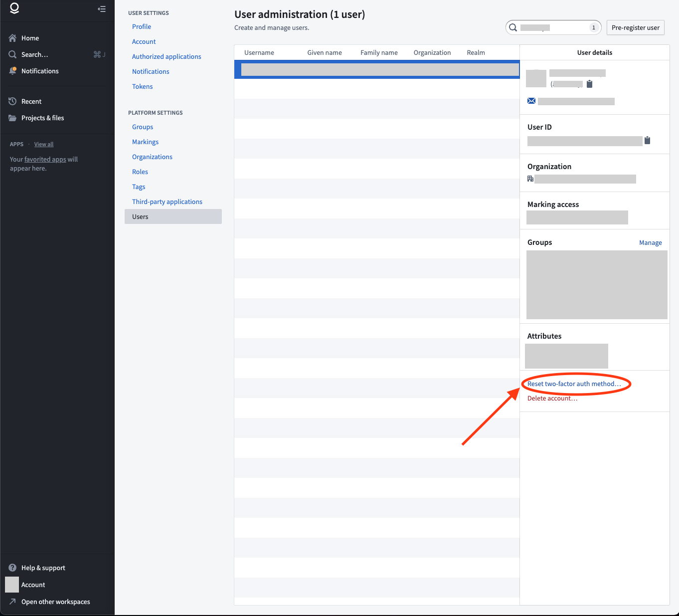Click the Projects & files folder icon
The height and width of the screenshot is (616, 679).
(12, 118)
